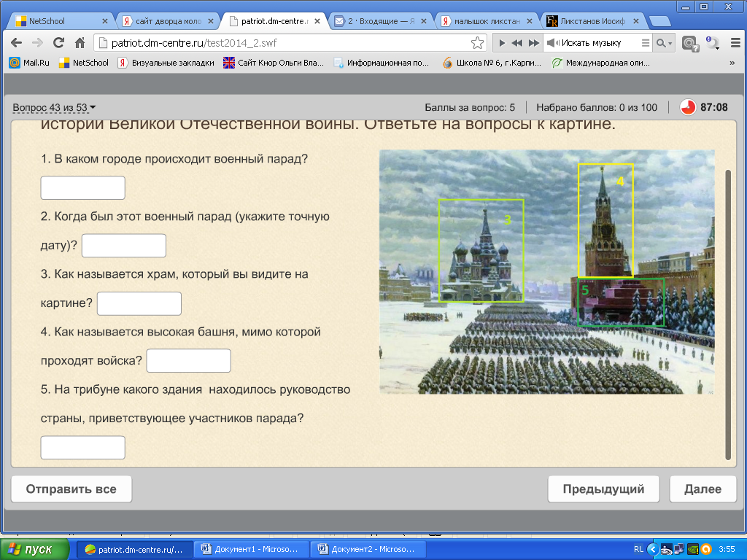This screenshot has width=747, height=560.
Task: Expand hidden system tray icons
Action: (x=653, y=550)
